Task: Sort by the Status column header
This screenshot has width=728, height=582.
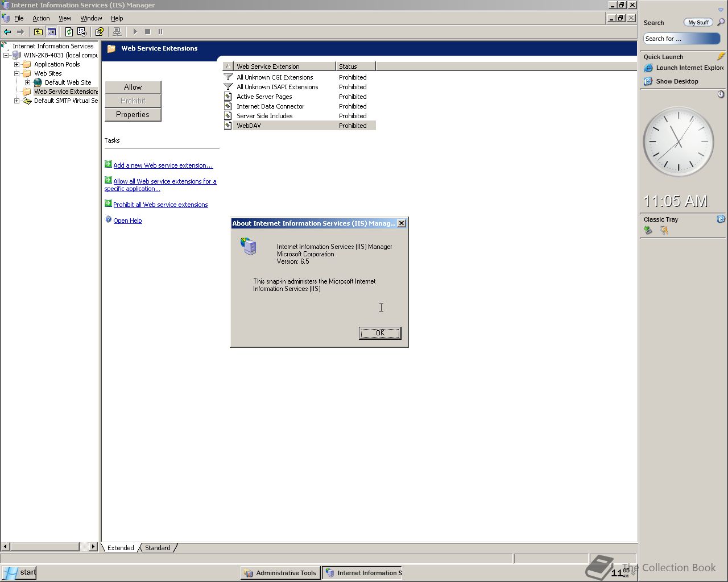Action: tap(355, 66)
